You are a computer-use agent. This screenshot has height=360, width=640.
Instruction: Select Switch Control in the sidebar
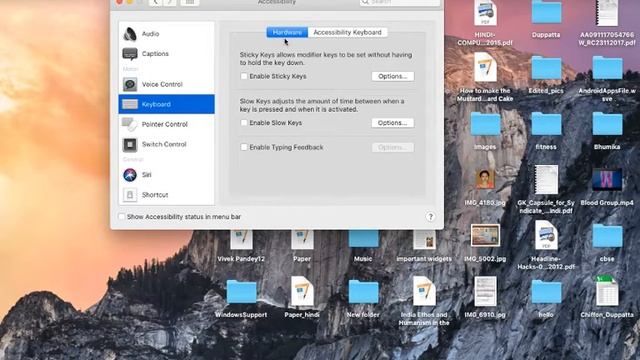point(166,144)
